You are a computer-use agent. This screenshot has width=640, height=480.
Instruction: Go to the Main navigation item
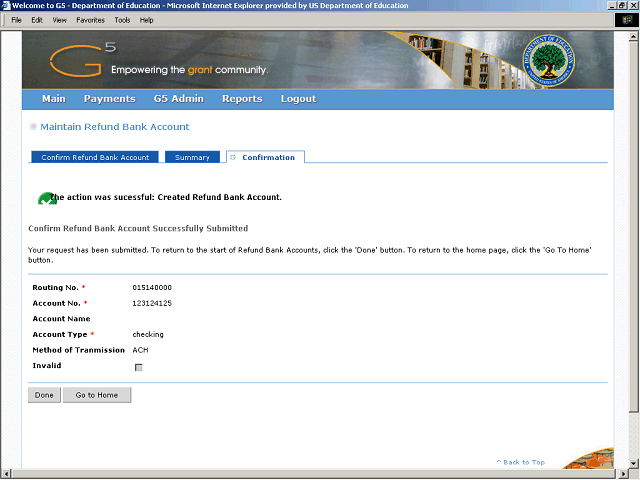click(x=54, y=99)
